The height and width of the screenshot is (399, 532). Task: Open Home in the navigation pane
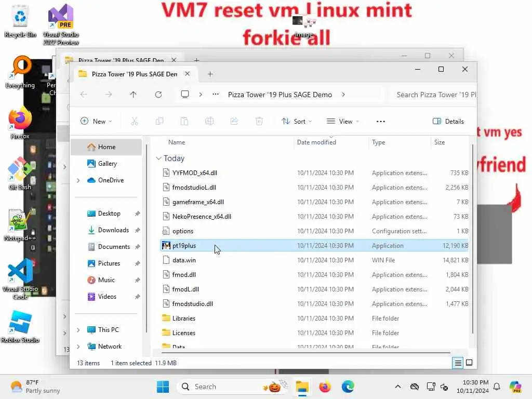pyautogui.click(x=106, y=147)
